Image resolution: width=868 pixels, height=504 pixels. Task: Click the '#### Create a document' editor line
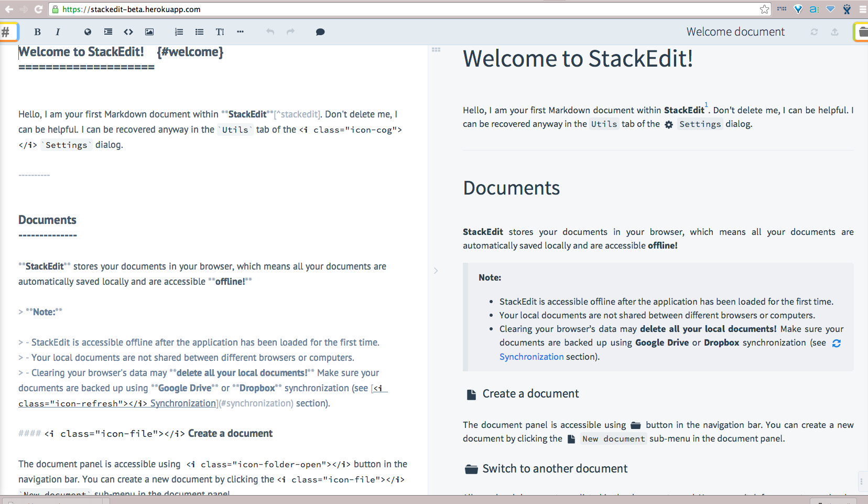point(145,434)
